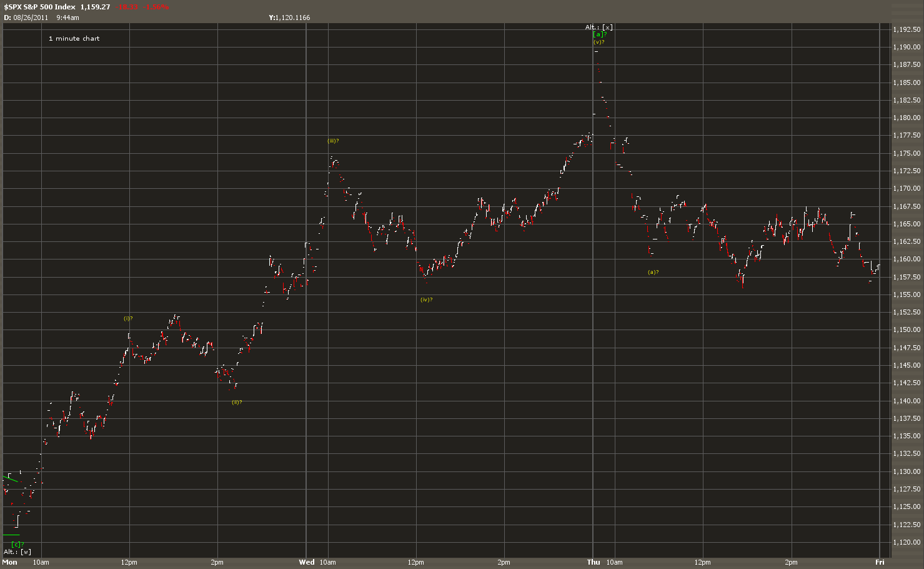Select the (ii)? wave label
The height and width of the screenshot is (569, 924).
(x=237, y=402)
